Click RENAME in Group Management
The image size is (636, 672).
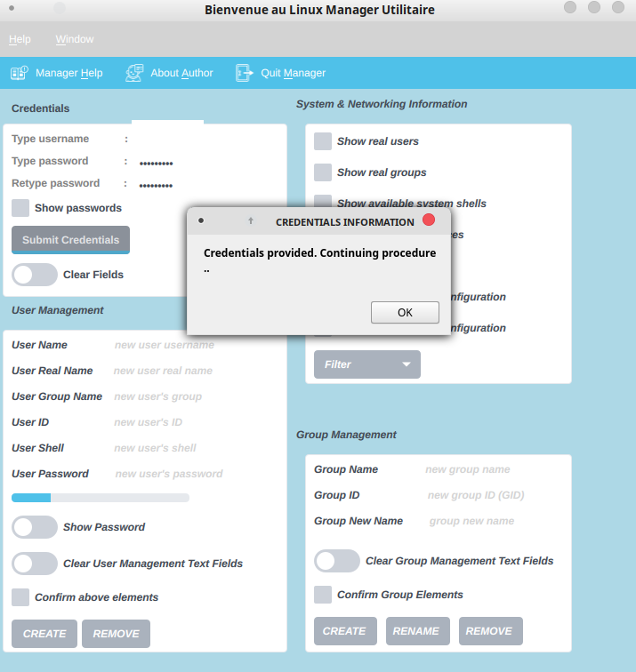pyautogui.click(x=418, y=631)
